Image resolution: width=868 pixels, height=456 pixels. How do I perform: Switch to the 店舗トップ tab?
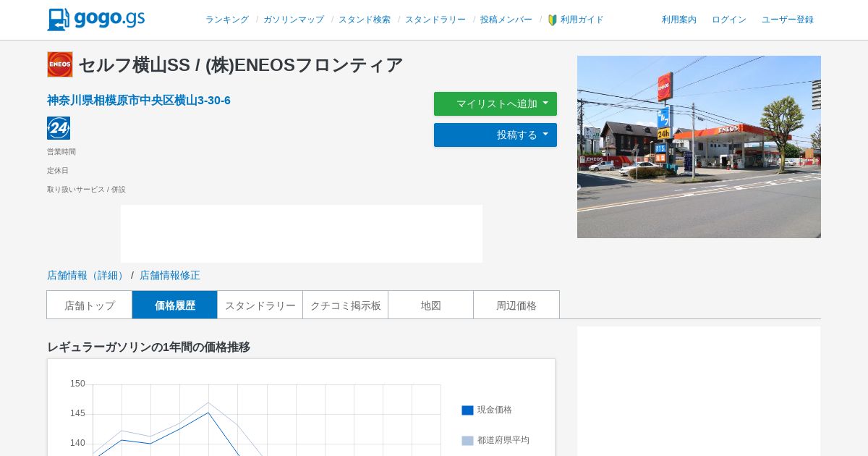tap(90, 305)
